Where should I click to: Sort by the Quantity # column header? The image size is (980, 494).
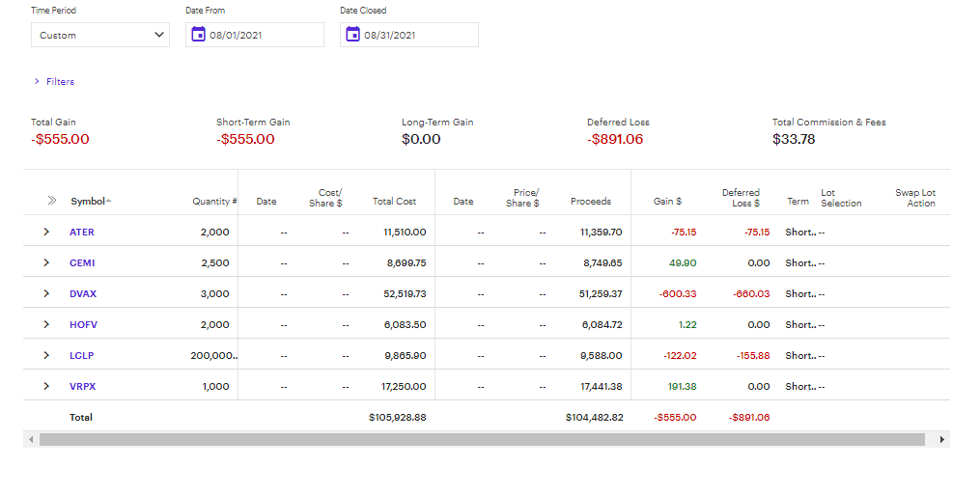[x=214, y=202]
